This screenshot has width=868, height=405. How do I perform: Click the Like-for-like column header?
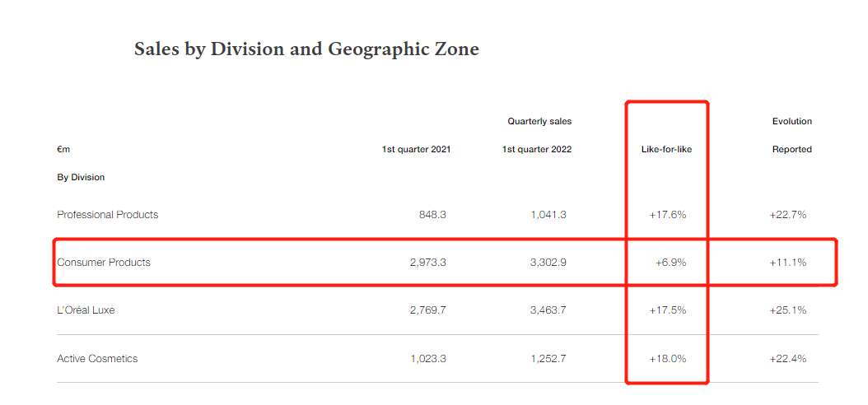(x=666, y=149)
